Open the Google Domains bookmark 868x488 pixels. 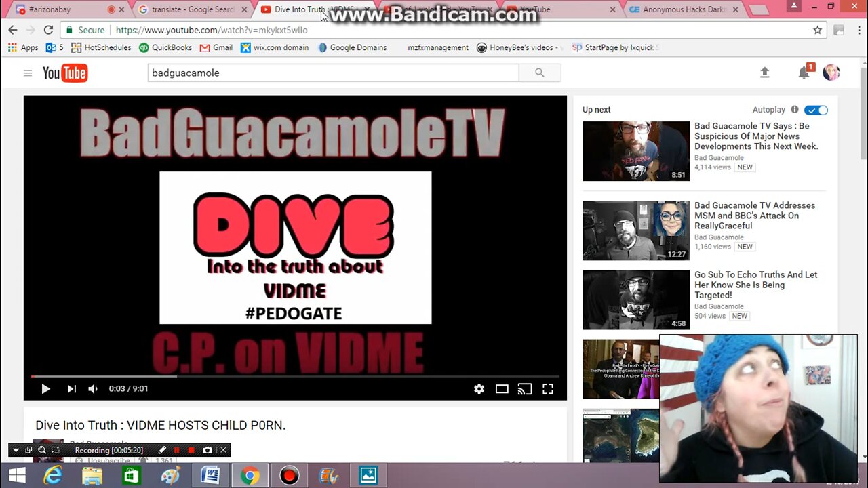(x=352, y=47)
